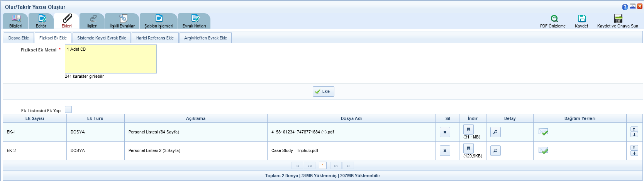Image resolution: width=644 pixels, height=181 pixels.
Task: Move EK-2 row up in list
Action: tap(634, 148)
